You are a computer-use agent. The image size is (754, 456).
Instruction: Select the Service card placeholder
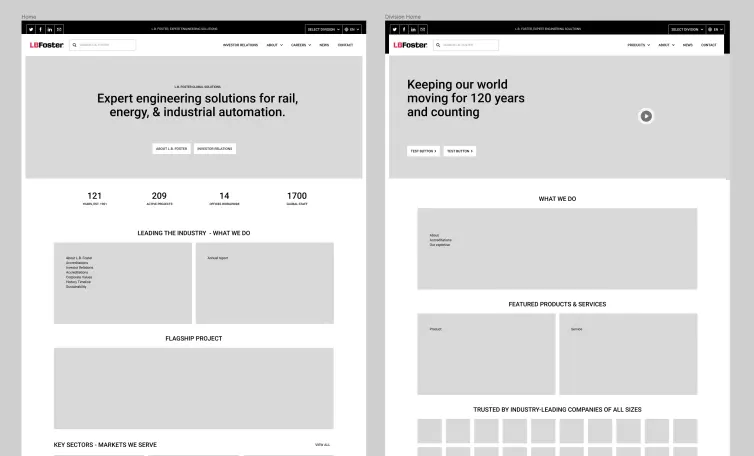(628, 354)
